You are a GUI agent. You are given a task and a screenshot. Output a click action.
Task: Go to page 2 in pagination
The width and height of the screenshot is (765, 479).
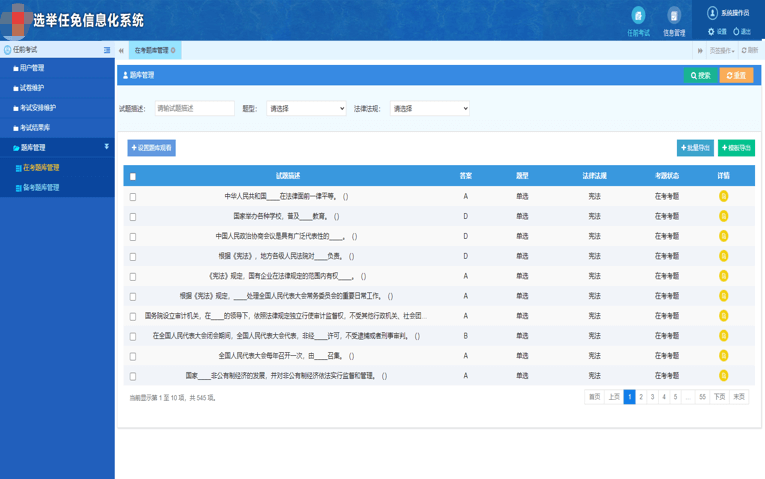click(x=641, y=397)
